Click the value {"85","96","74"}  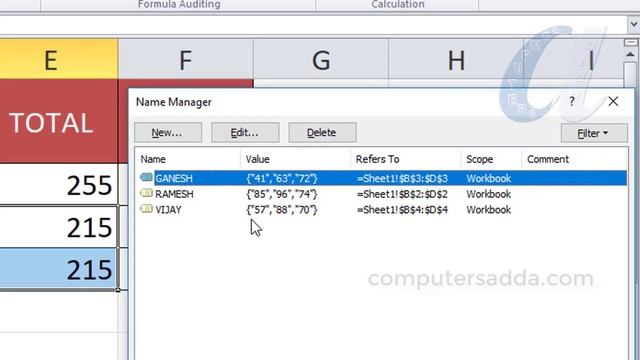click(282, 194)
